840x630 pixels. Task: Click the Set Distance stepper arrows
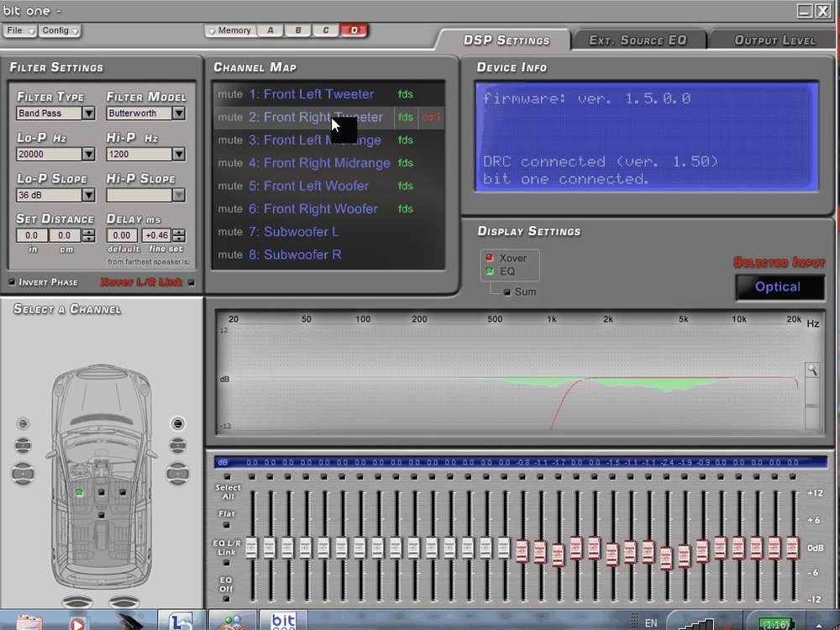88,235
